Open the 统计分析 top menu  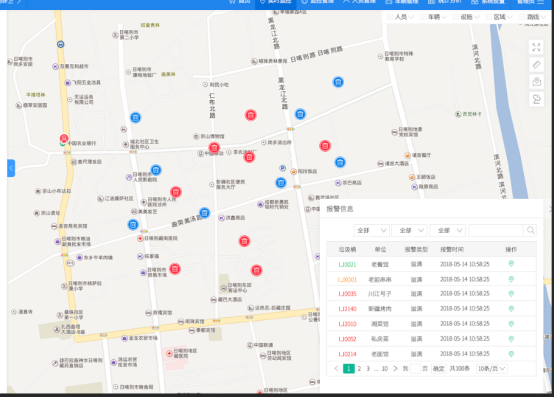(444, 2)
